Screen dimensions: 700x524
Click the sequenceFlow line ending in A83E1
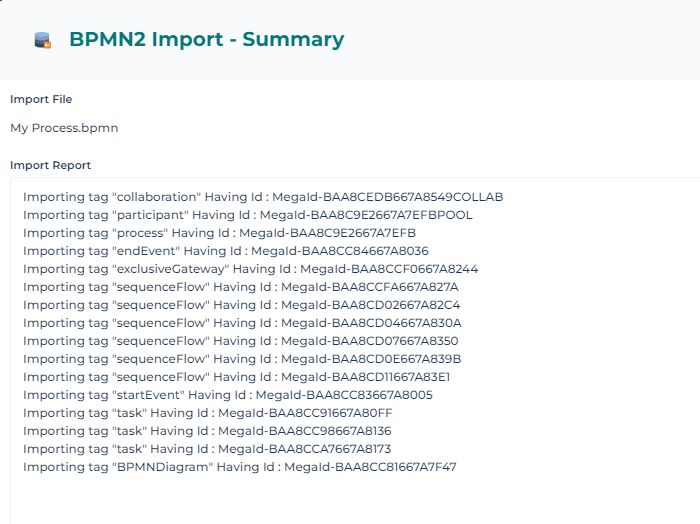(x=236, y=377)
